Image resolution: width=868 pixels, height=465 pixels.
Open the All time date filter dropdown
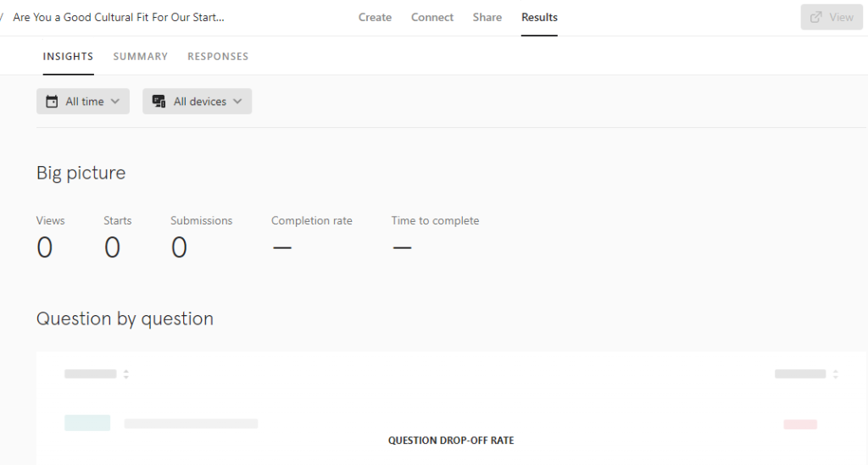tap(83, 101)
